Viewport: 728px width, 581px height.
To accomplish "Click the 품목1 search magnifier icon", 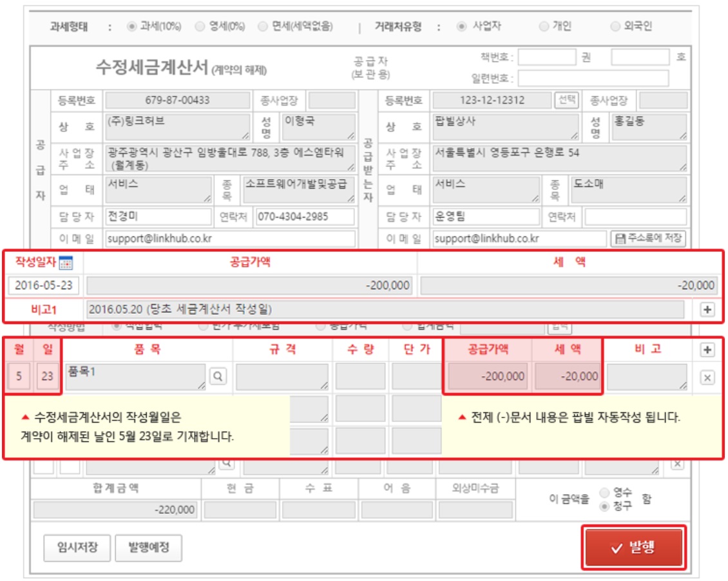I will point(218,376).
